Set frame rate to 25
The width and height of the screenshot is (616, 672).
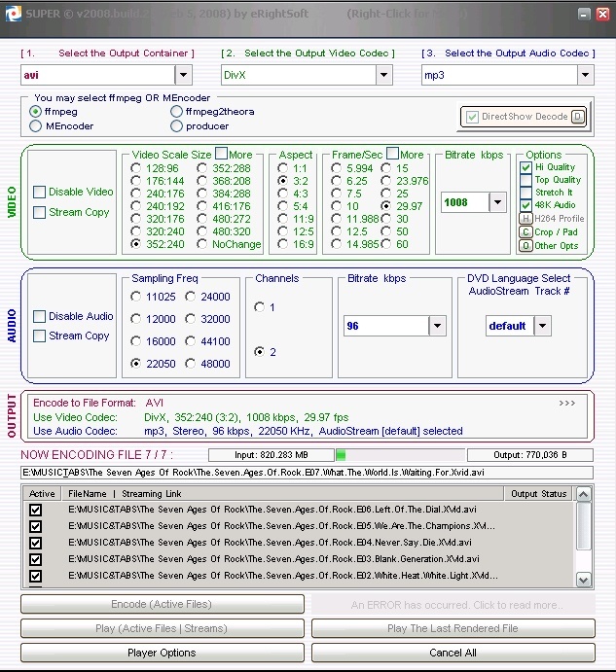click(x=386, y=194)
